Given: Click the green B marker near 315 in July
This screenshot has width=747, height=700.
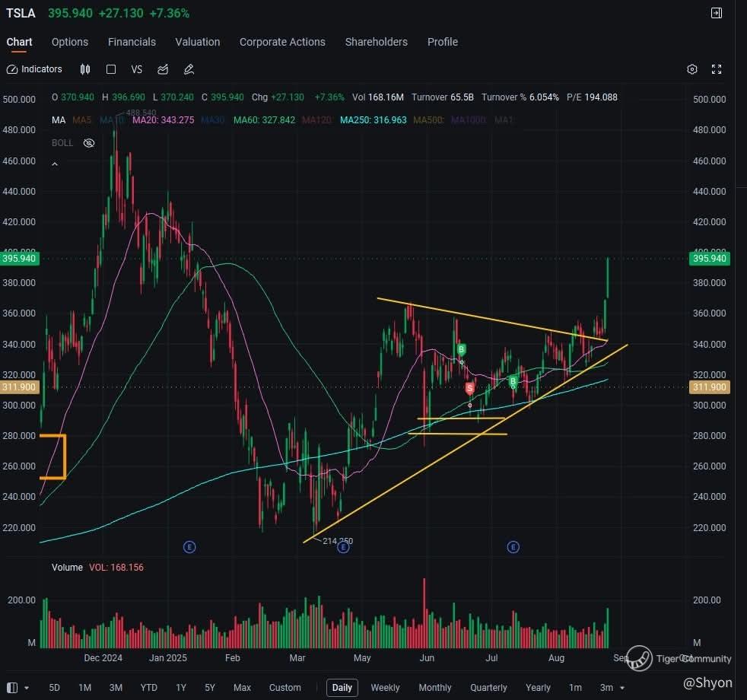Looking at the screenshot, I should pos(513,381).
